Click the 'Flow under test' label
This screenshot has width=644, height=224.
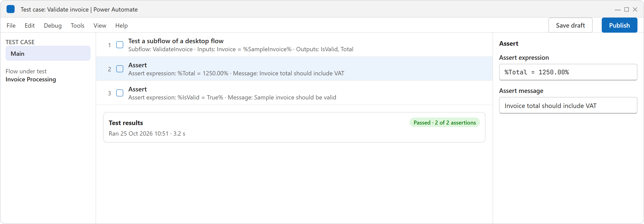(26, 71)
